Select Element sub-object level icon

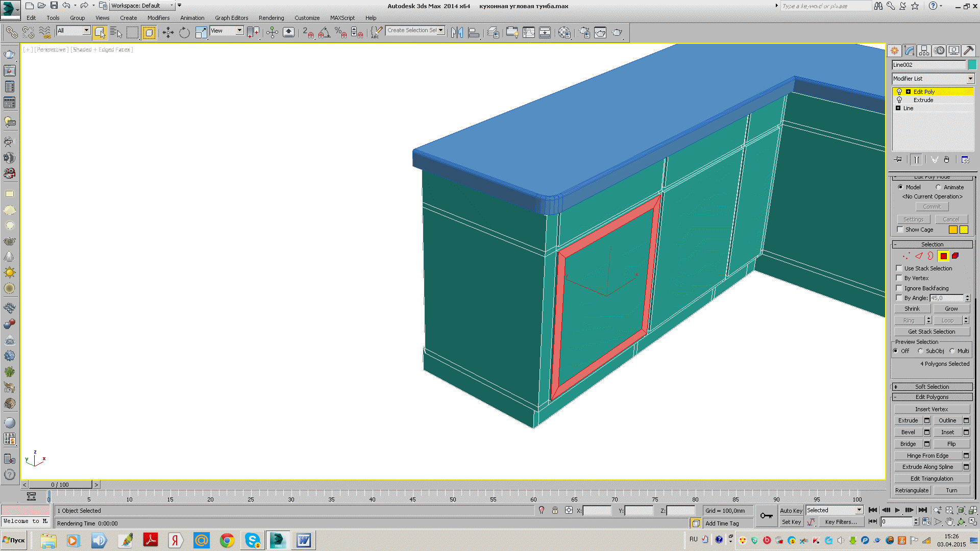(955, 256)
